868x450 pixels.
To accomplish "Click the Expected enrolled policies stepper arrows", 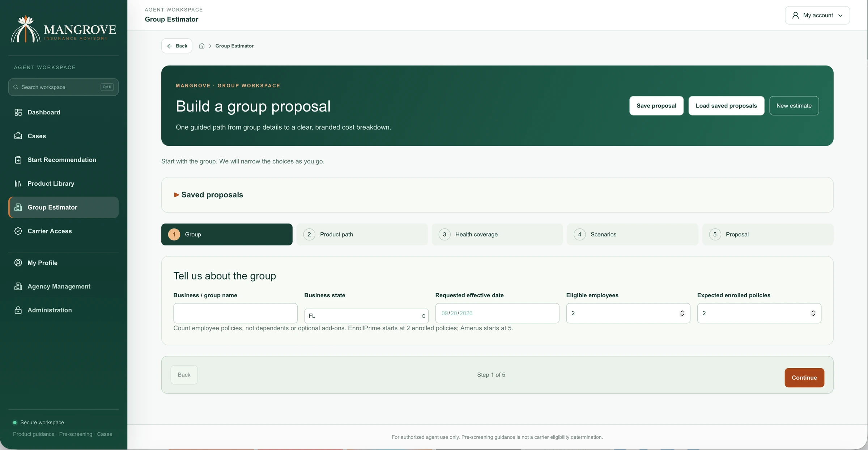I will (x=813, y=313).
